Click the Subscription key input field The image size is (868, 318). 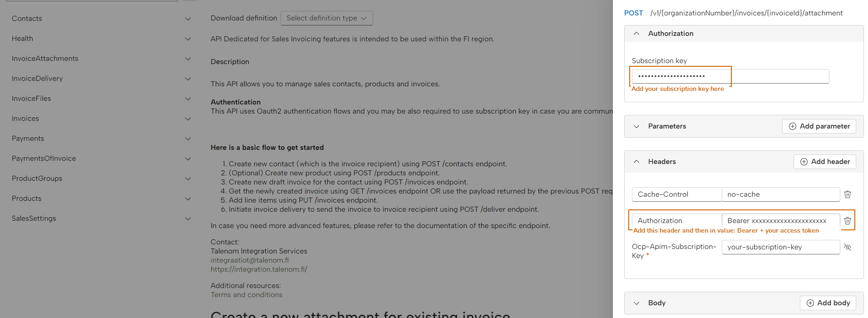730,76
